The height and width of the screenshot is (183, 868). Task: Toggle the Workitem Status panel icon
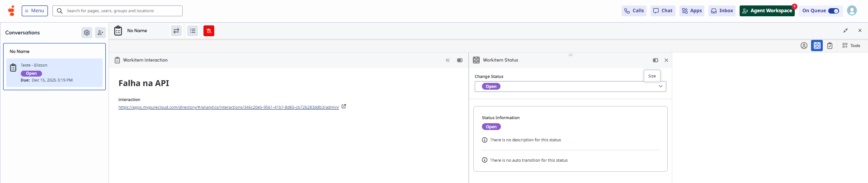coord(817,46)
